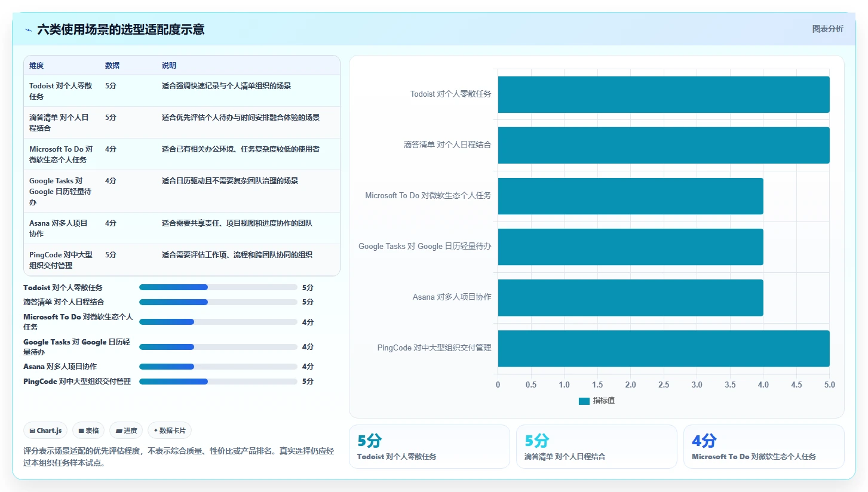868x492 pixels.
Task: Click the lightning icon beside the title
Action: pos(28,29)
